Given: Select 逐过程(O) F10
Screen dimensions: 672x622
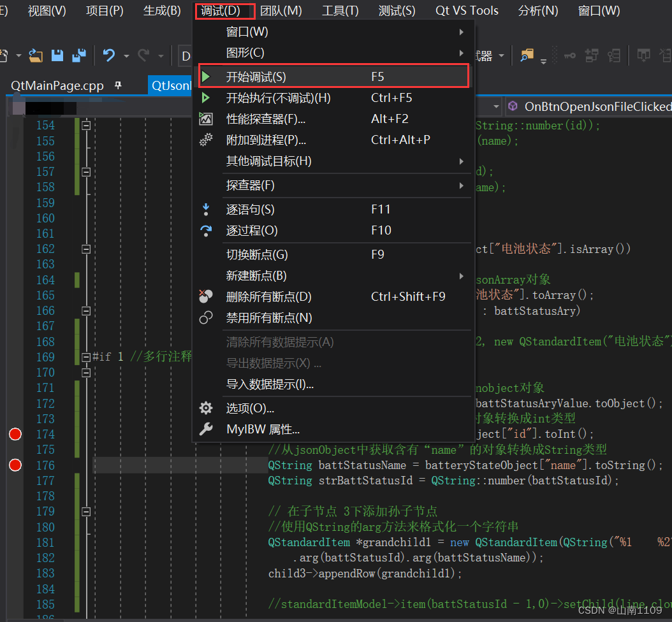Looking at the screenshot, I should [x=335, y=231].
